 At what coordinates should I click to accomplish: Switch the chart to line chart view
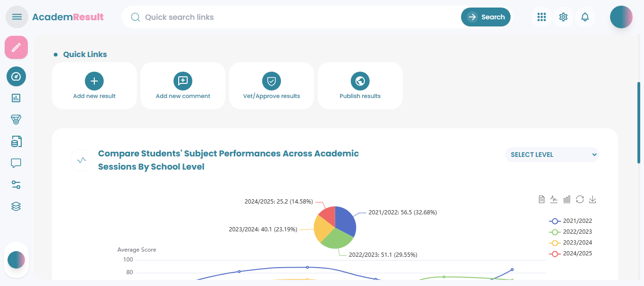coord(554,199)
